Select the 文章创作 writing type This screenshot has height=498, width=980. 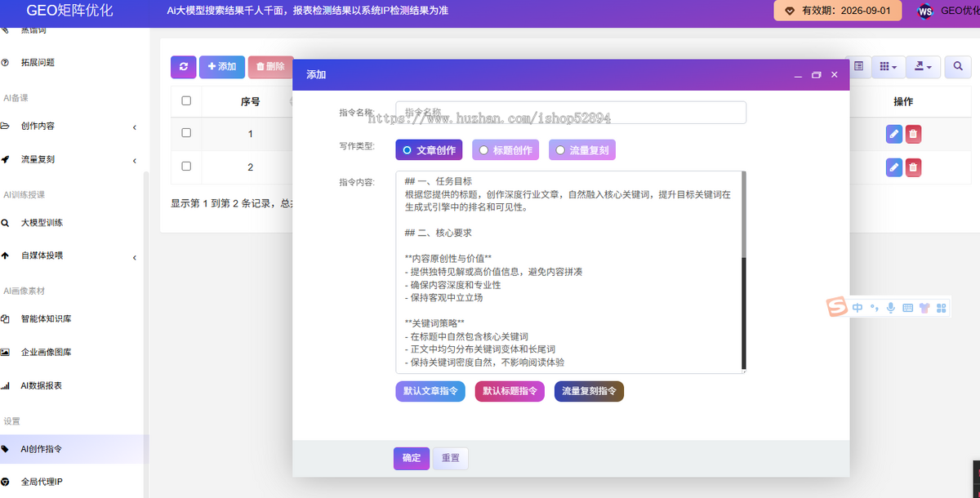tap(429, 150)
